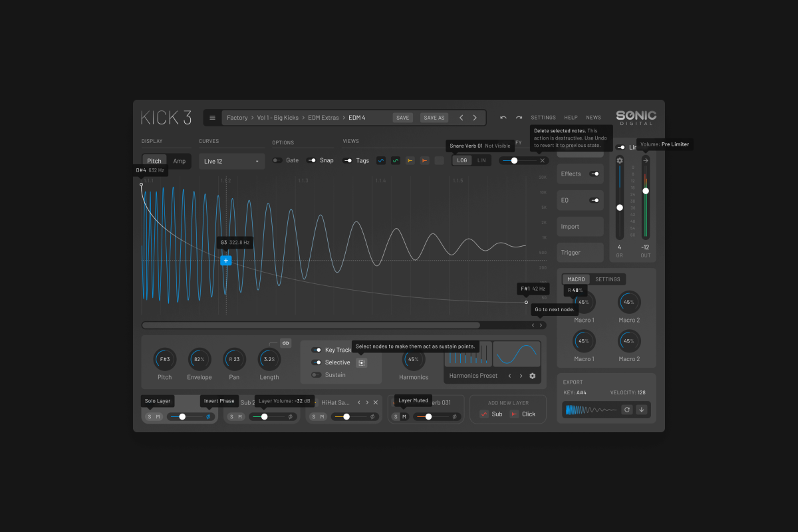Click the redo arrow icon

(x=519, y=118)
